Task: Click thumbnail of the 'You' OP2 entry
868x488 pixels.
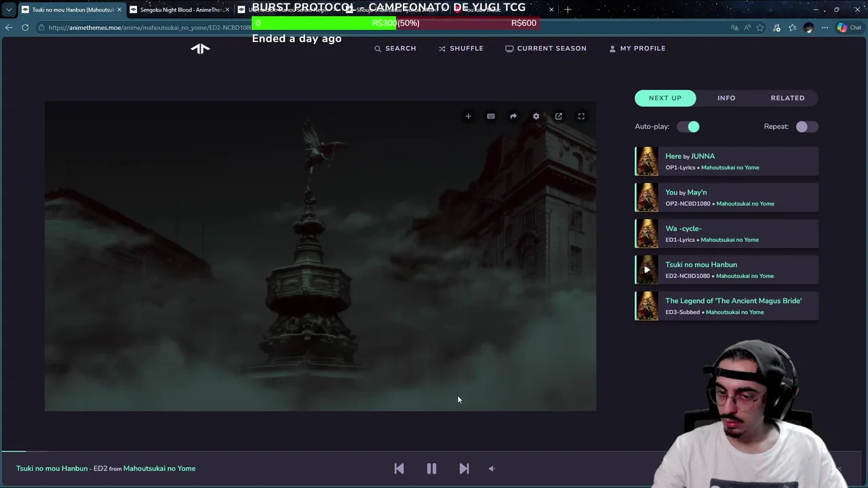Action: [647, 197]
